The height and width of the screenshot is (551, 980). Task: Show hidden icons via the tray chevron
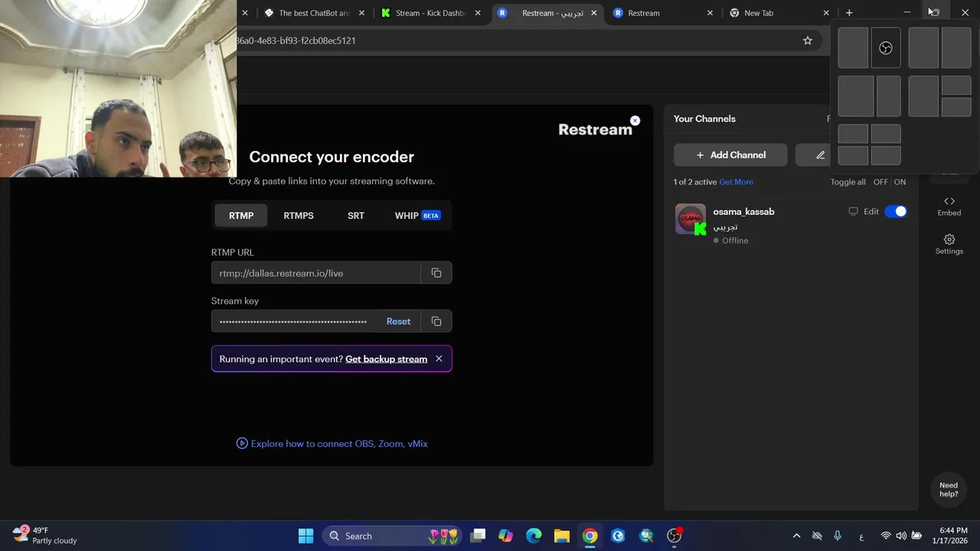click(x=796, y=536)
